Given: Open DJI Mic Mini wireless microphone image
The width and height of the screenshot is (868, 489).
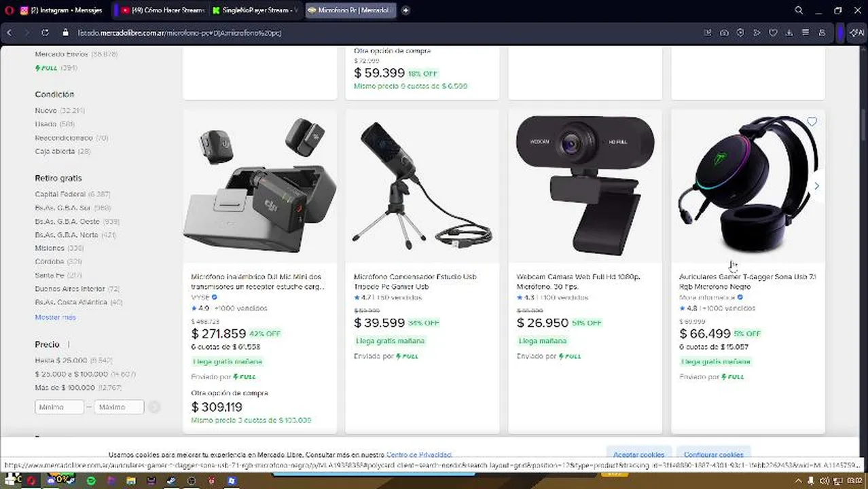Looking at the screenshot, I should [259, 185].
